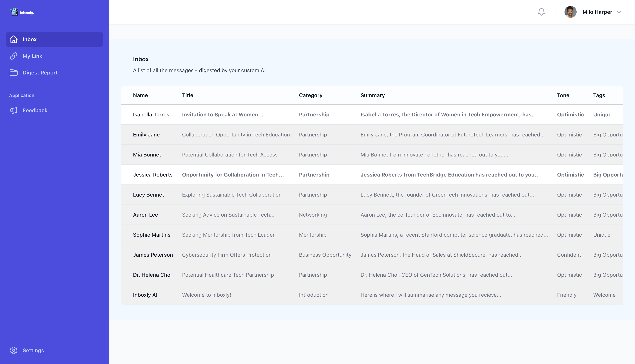Go to the Digest Report page

coord(40,73)
